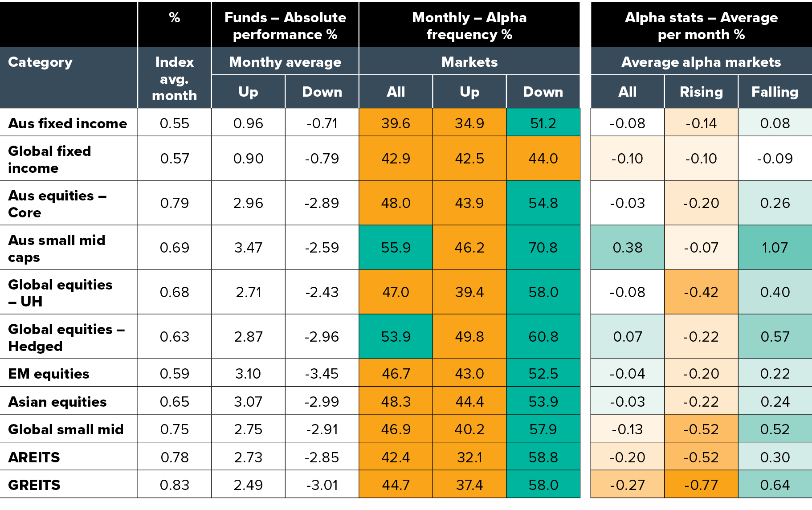Click the Monthy average subheader
Screen dimensions: 812x510
[285, 62]
